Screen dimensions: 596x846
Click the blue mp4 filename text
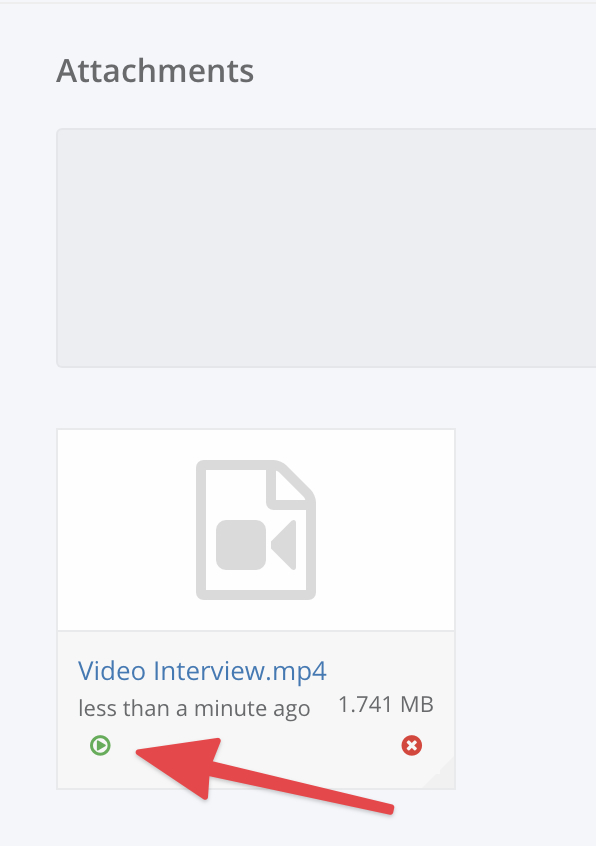coord(202,671)
